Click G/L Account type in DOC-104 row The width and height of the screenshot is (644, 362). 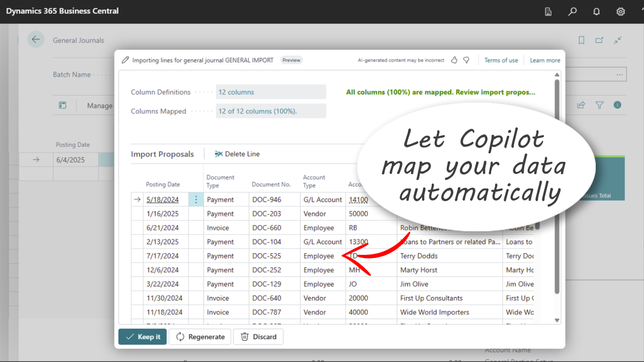[x=323, y=242]
